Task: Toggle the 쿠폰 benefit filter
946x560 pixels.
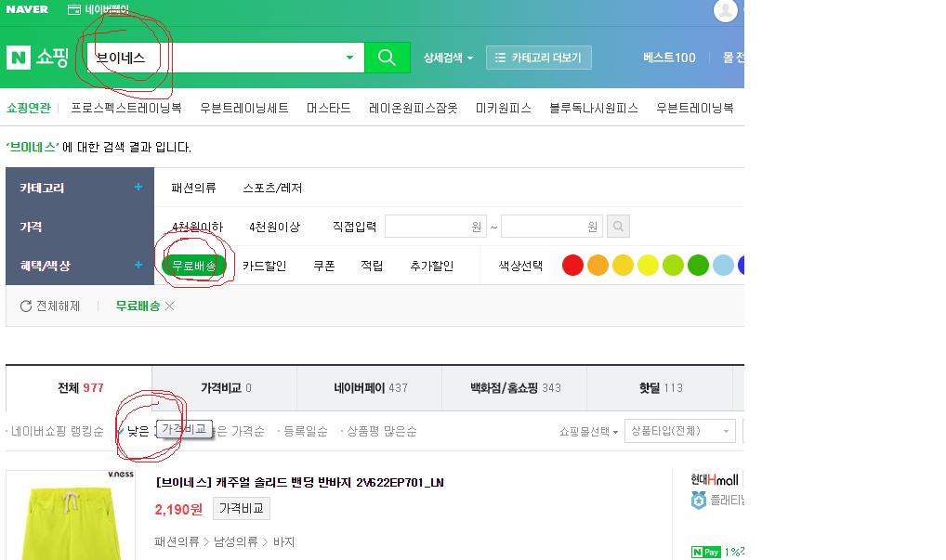Action: [323, 266]
